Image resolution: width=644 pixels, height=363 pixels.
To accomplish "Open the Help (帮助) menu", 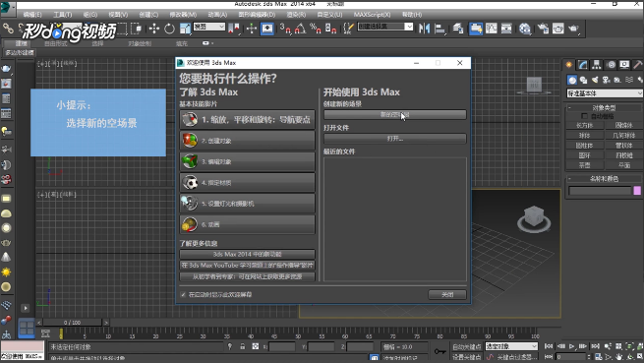I will click(412, 15).
